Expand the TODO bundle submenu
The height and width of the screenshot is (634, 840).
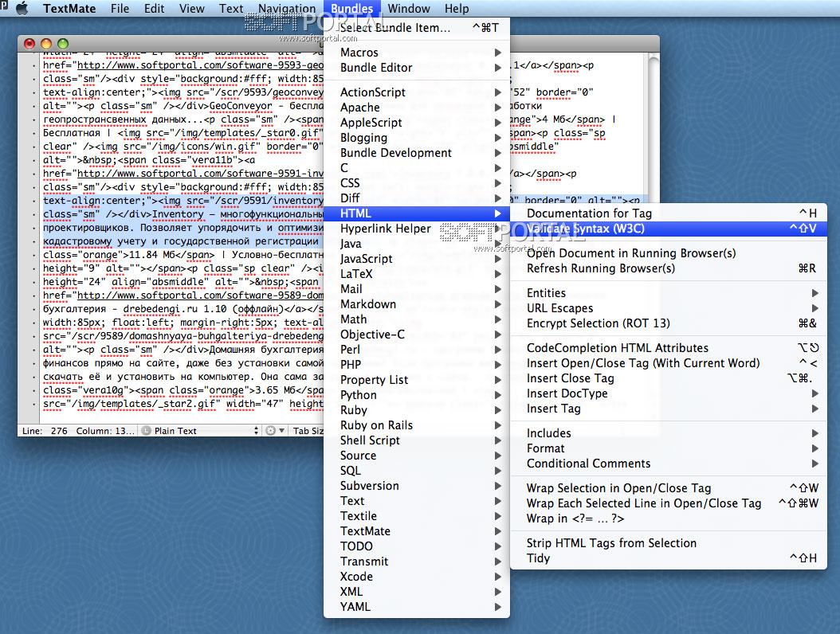[x=417, y=546]
